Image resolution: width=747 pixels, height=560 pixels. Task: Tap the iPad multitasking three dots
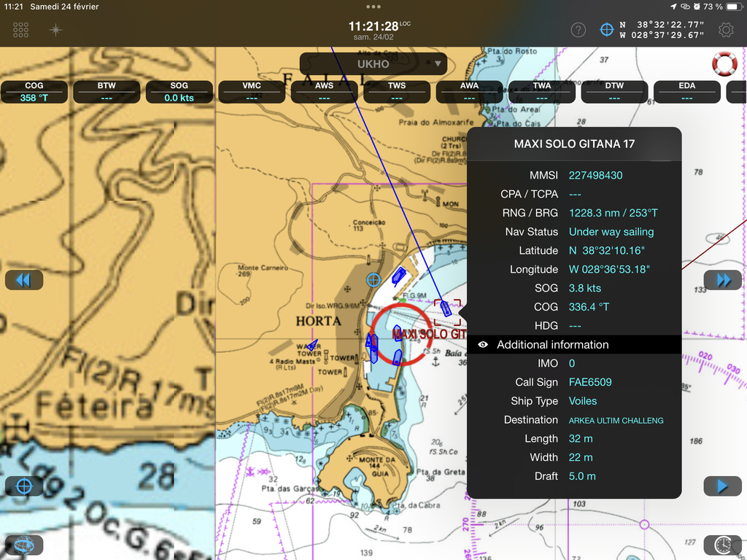point(373,7)
